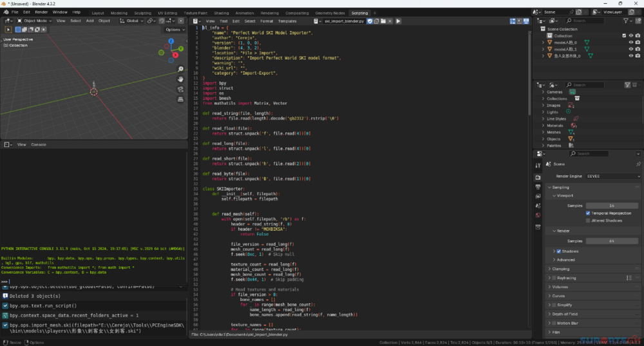Open the Templates menu in text editor
The image size is (644, 346).
[287, 21]
